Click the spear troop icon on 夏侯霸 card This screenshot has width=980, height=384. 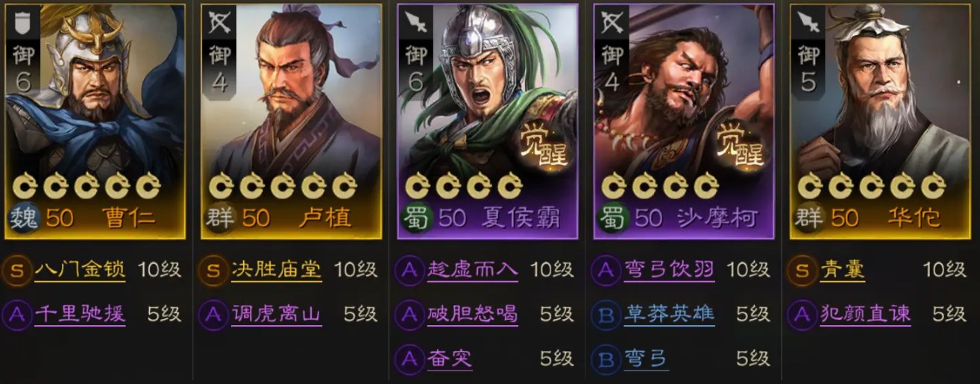pos(415,24)
